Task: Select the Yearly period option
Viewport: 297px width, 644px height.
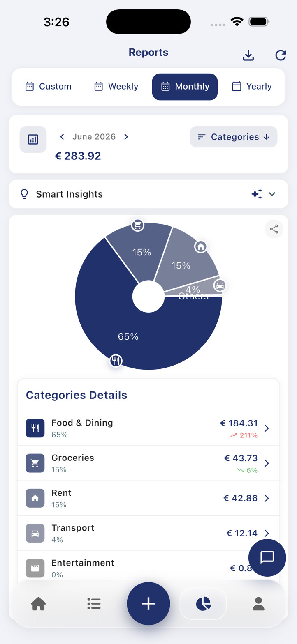Action: [x=252, y=87]
